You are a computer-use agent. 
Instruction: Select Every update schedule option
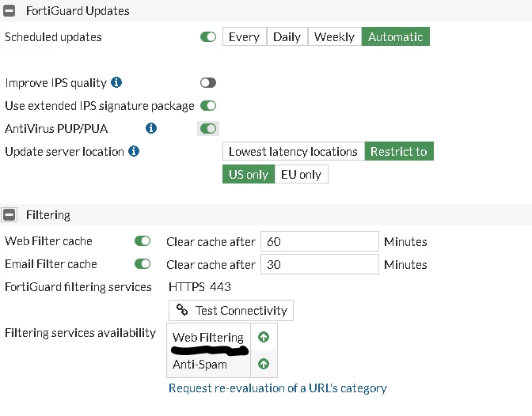[x=245, y=36]
